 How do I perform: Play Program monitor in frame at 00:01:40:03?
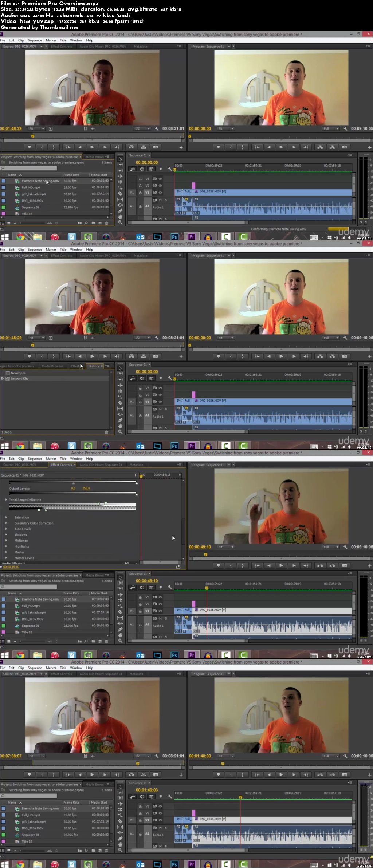281,775
